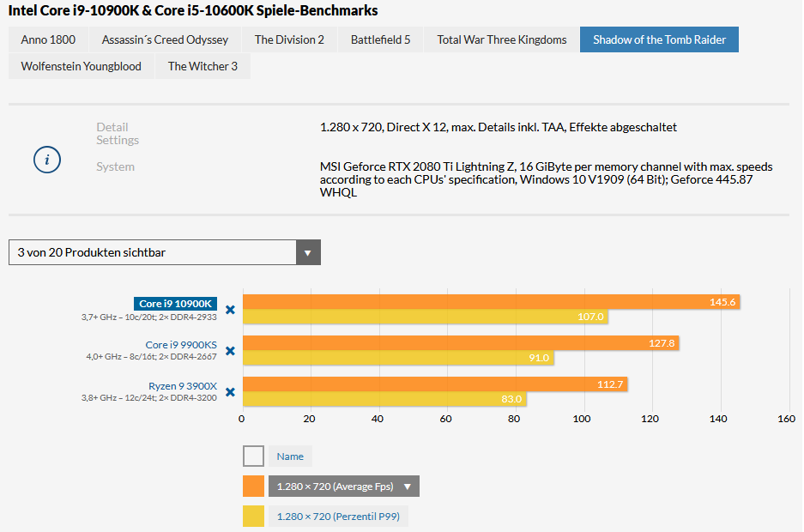This screenshot has height=532, width=804.
Task: Expand the '3 von 20 Produkten sichtbar' dropdown
Action: point(165,252)
